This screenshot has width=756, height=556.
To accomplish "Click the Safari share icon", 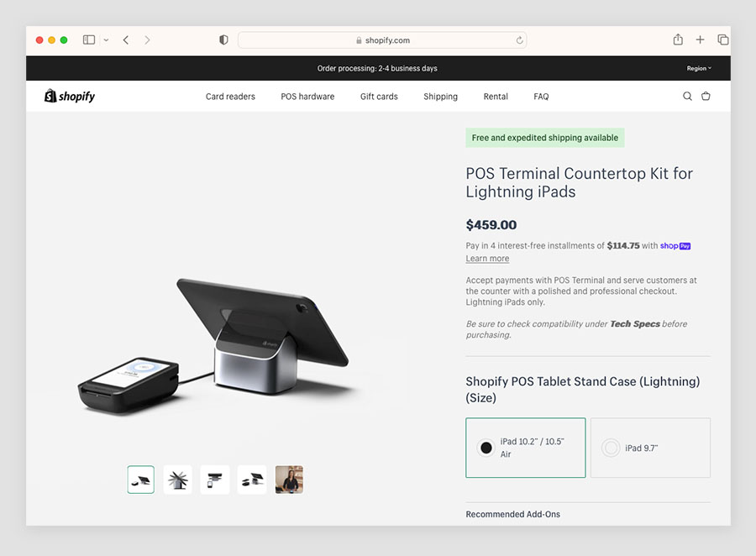I will pos(678,39).
